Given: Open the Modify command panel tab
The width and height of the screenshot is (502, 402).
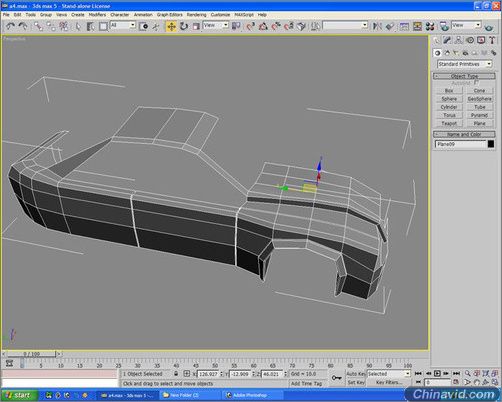Looking at the screenshot, I should [447, 40].
